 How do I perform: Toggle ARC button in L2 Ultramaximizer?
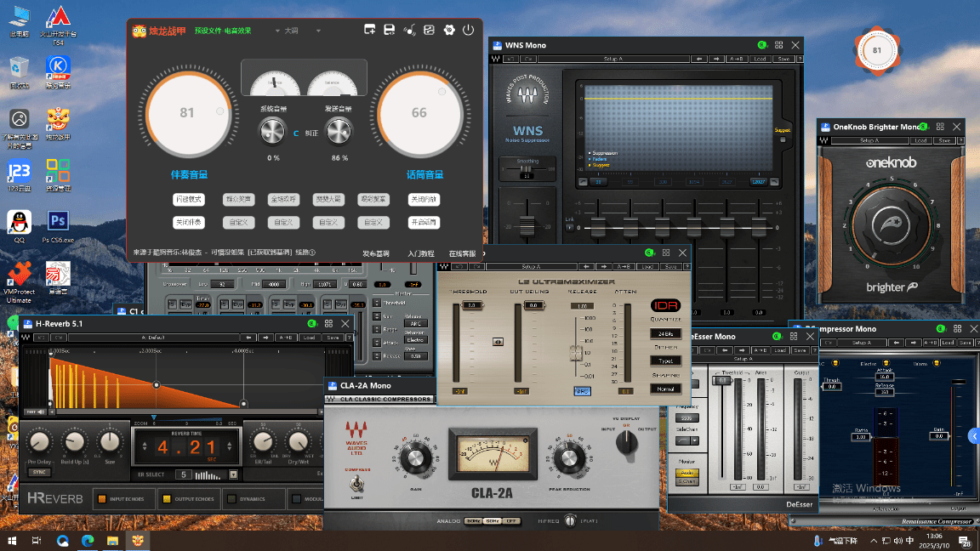pos(582,392)
